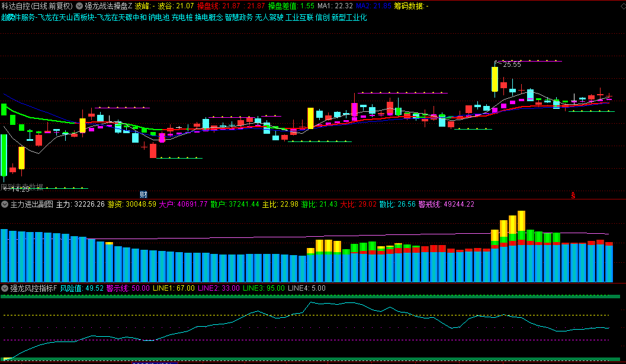This screenshot has width=626, height=364.
Task: Open the 钠电池 sector link
Action: point(159,17)
